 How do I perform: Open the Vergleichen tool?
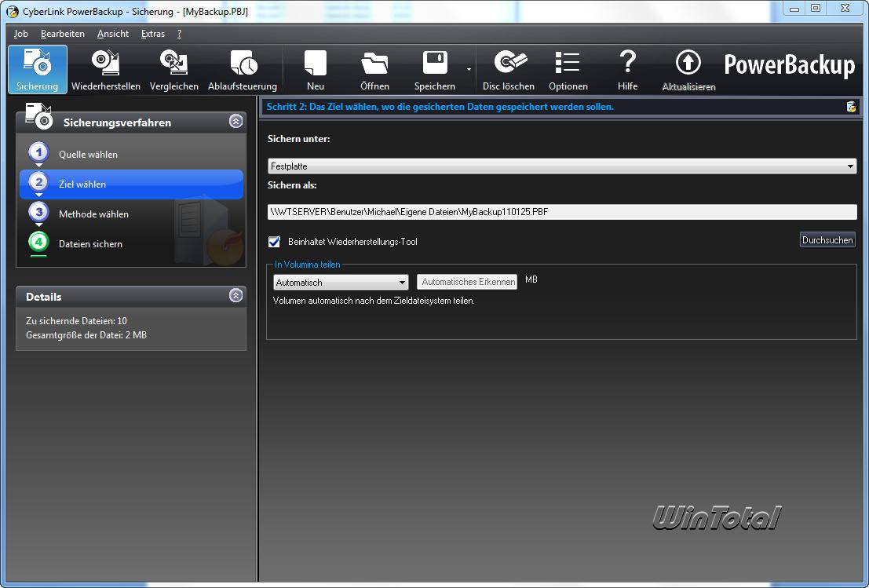click(x=174, y=69)
